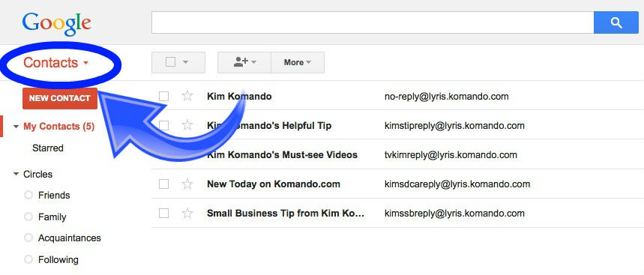This screenshot has height=275, width=644.
Task: Click the Following circle icon
Action: 28,259
